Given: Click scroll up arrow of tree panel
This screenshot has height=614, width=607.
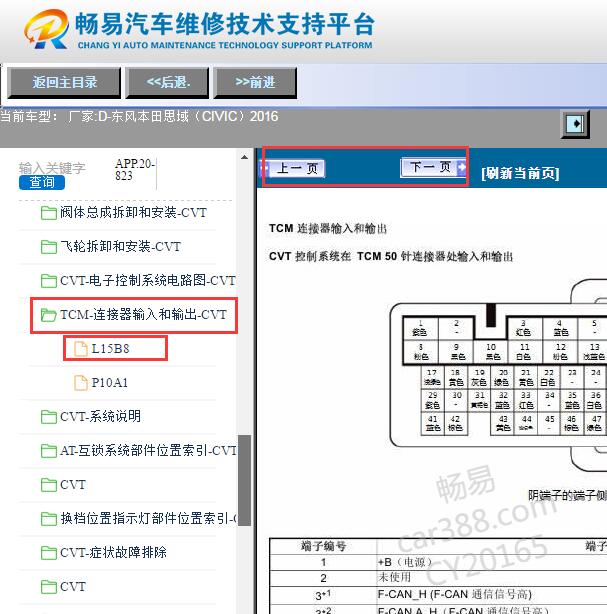Looking at the screenshot, I should [245, 157].
